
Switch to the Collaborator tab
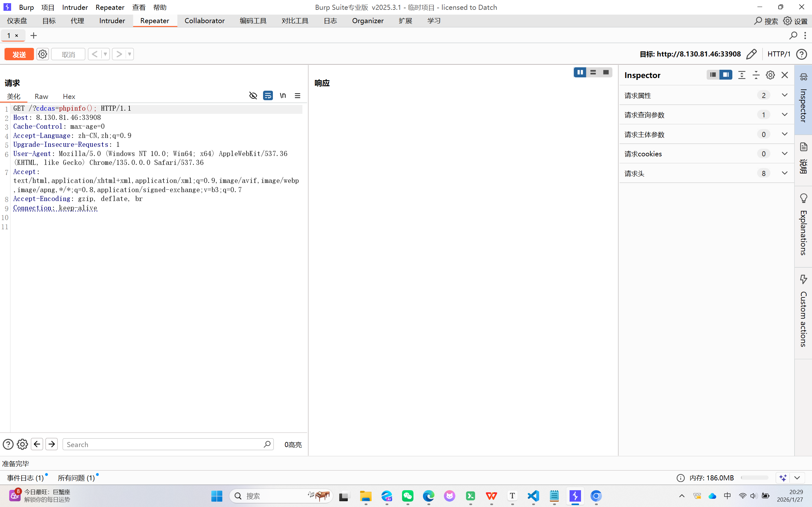tap(204, 21)
